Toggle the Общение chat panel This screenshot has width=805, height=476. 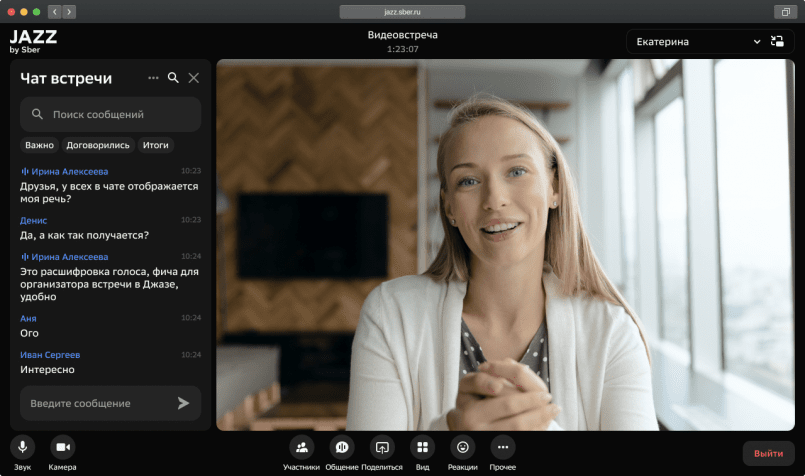(341, 447)
